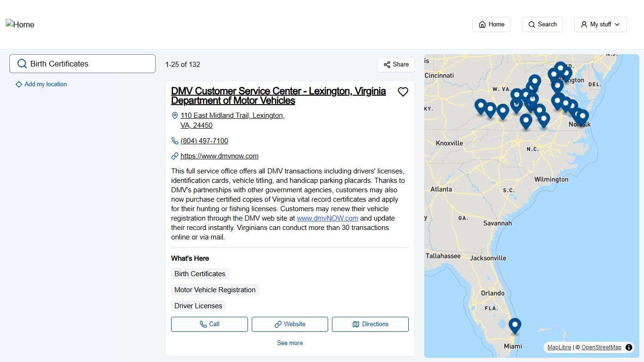The image size is (644, 362).
Task: Click the phone icon beside (804) 497-7100
Action: pos(175,141)
